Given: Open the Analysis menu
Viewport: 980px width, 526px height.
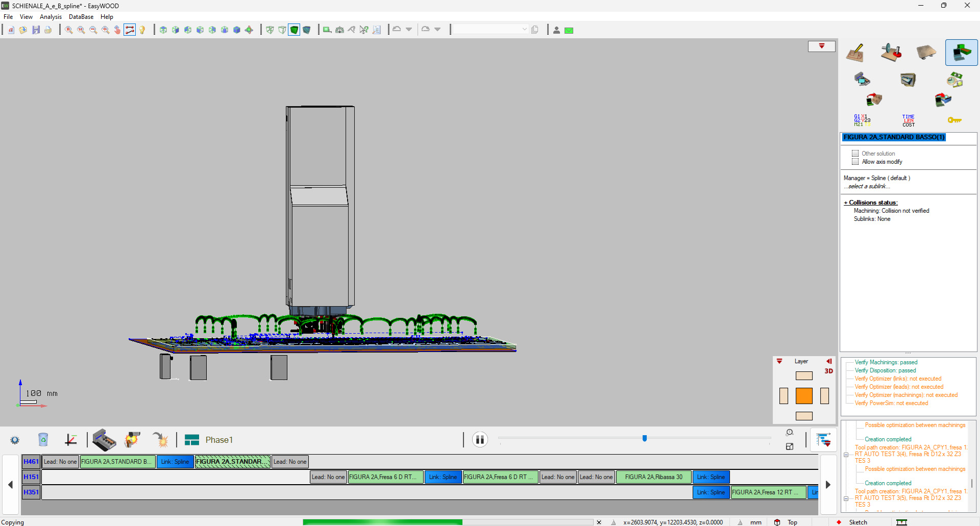Looking at the screenshot, I should [x=51, y=17].
